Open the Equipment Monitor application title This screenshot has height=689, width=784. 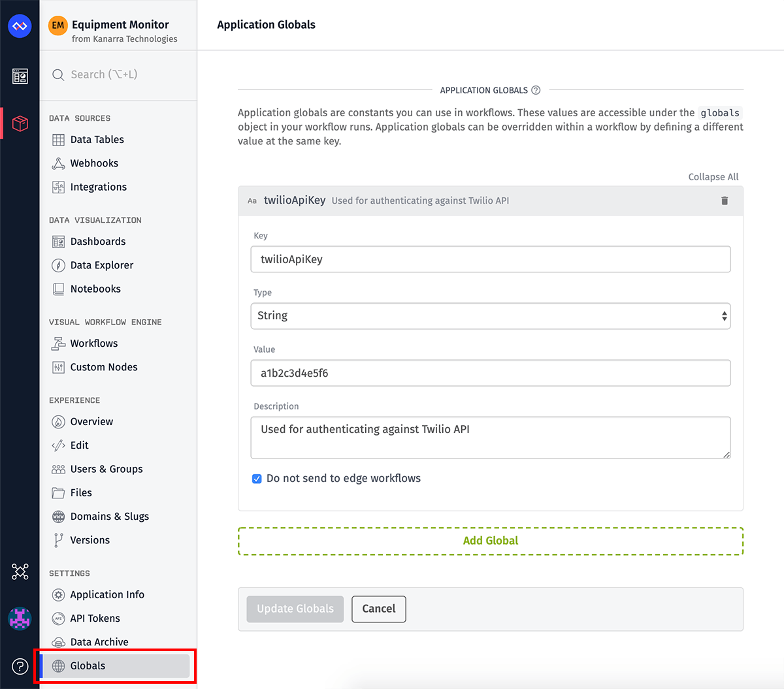[120, 25]
